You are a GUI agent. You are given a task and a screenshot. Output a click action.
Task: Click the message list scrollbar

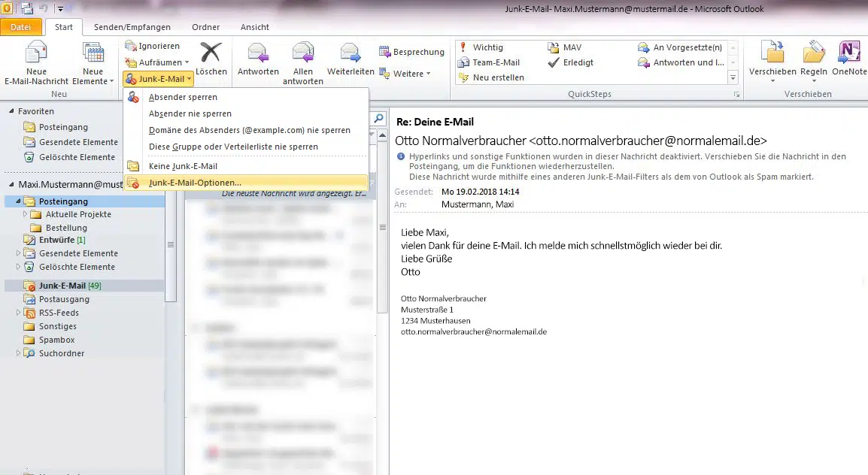pyautogui.click(x=382, y=227)
